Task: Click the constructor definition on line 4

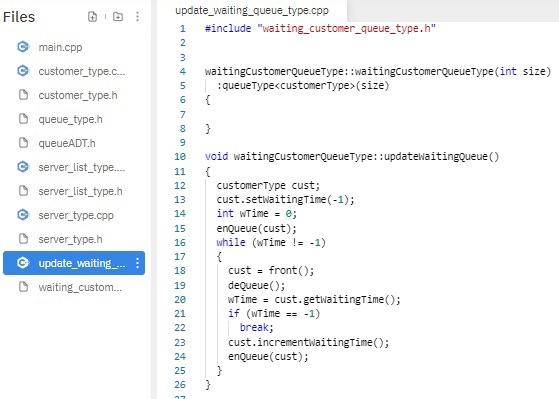Action: tap(378, 71)
